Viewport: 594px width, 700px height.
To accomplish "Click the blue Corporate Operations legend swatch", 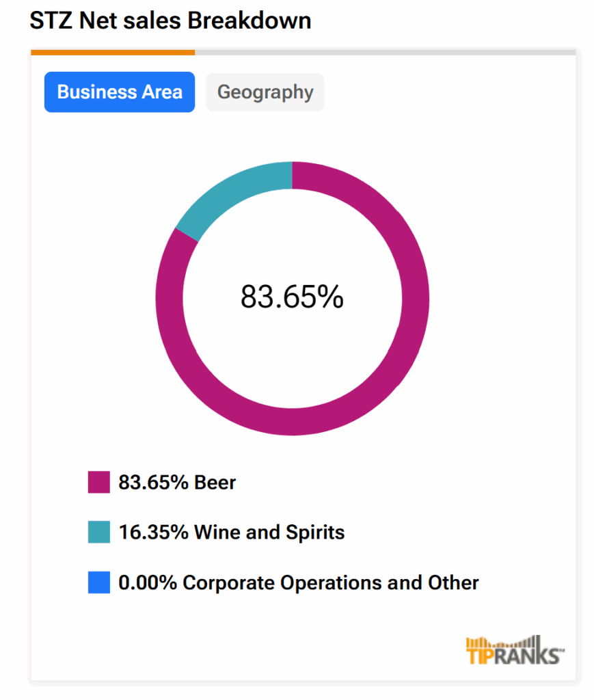I will [x=99, y=582].
